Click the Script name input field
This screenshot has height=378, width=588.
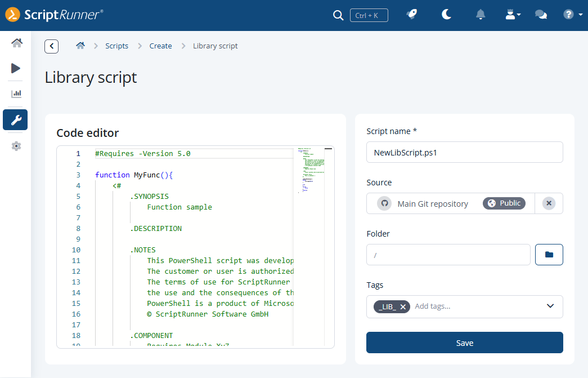(465, 153)
